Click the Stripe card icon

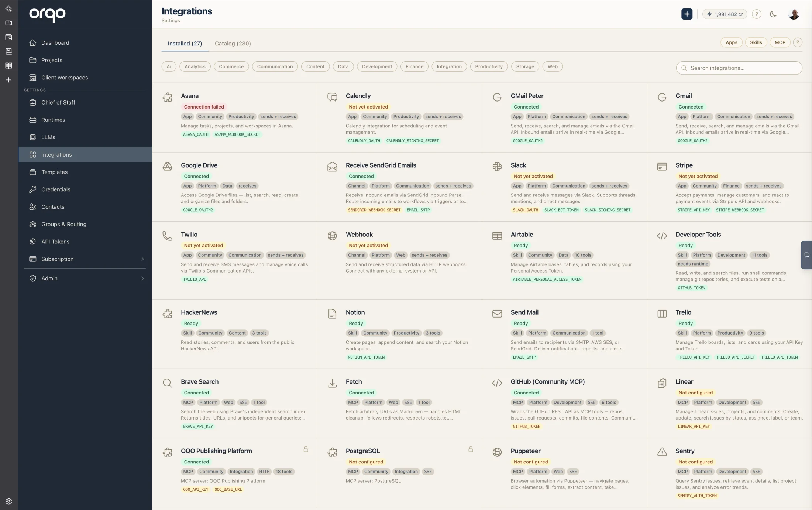[x=662, y=167]
